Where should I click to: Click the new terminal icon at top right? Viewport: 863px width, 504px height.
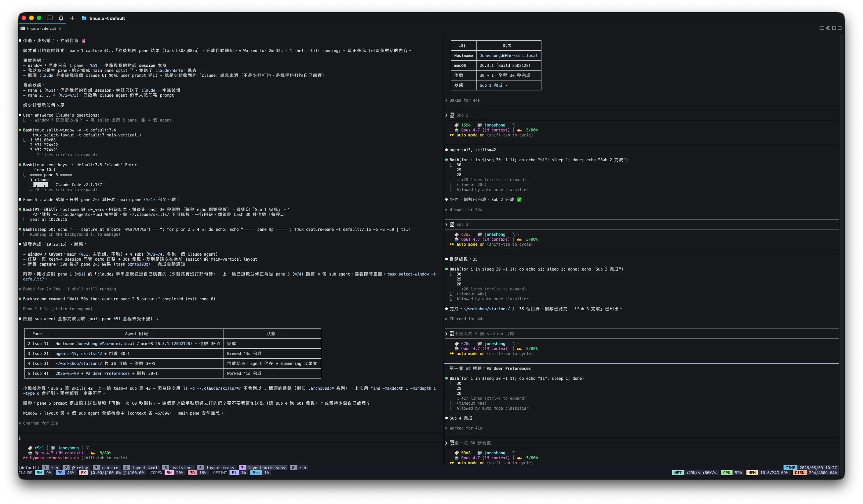pos(822,28)
